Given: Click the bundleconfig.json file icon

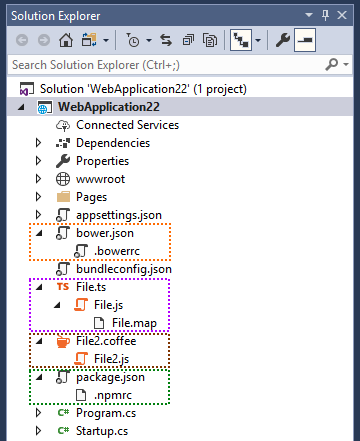Looking at the screenshot, I should pyautogui.click(x=63, y=269).
